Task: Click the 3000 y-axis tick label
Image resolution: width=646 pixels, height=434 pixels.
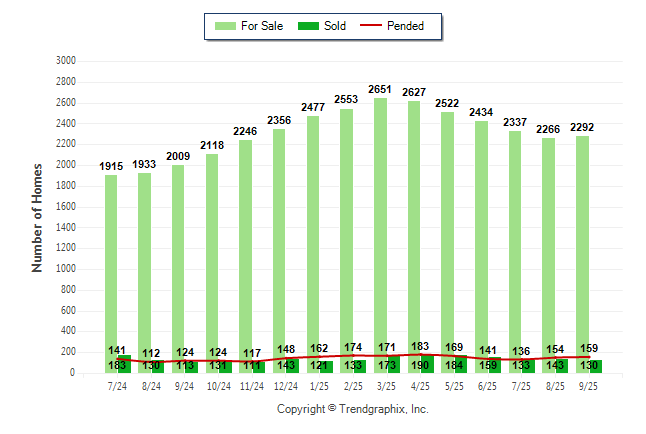Action: (x=66, y=61)
